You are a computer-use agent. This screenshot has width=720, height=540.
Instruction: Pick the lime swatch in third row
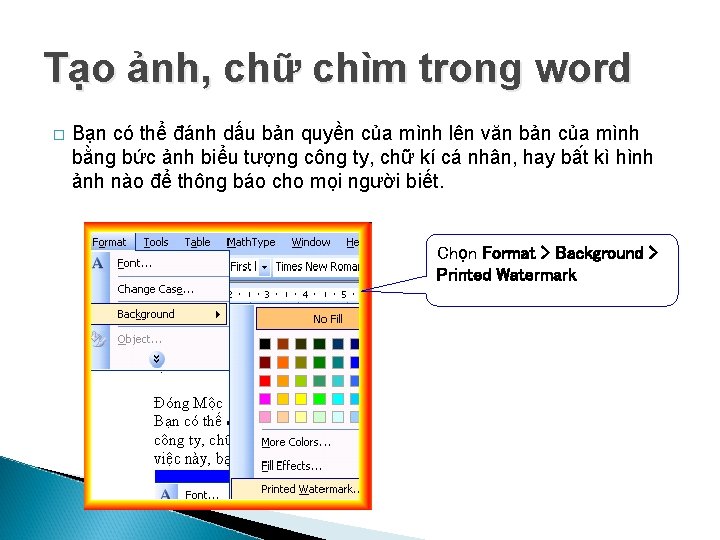click(301, 381)
